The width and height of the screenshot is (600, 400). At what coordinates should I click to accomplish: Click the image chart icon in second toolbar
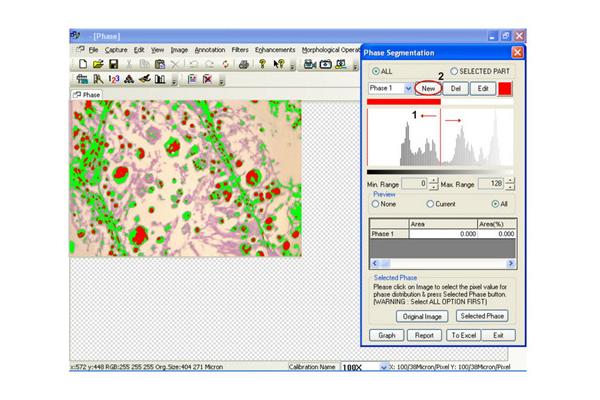(x=192, y=79)
